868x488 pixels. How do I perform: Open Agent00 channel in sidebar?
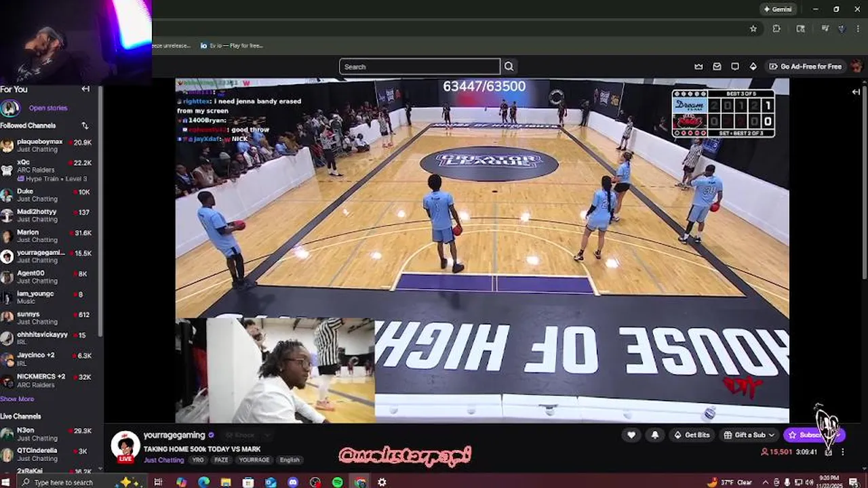[x=50, y=277]
